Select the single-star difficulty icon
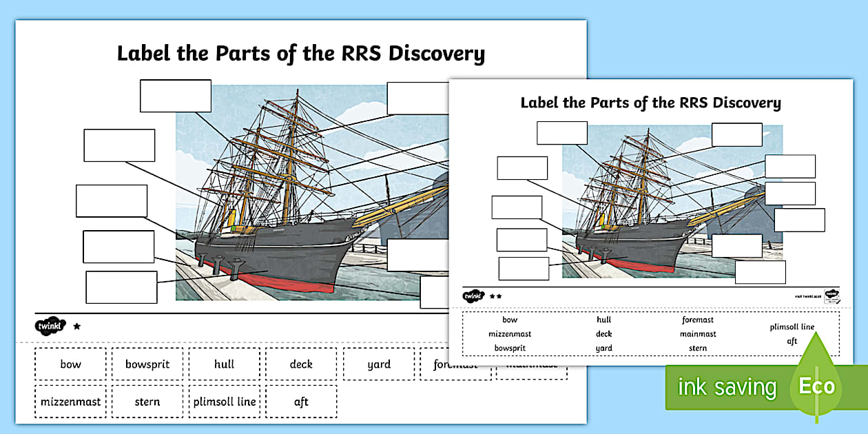The height and width of the screenshot is (434, 868). (77, 325)
